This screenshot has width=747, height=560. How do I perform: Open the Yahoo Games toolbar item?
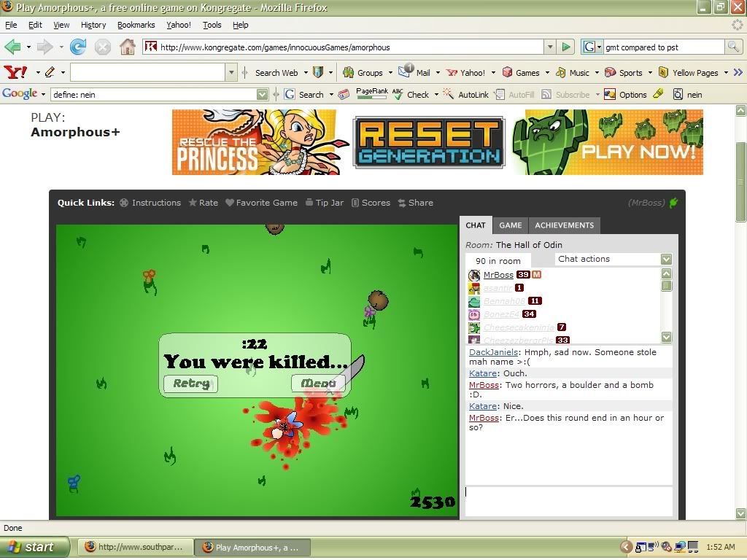[521, 73]
